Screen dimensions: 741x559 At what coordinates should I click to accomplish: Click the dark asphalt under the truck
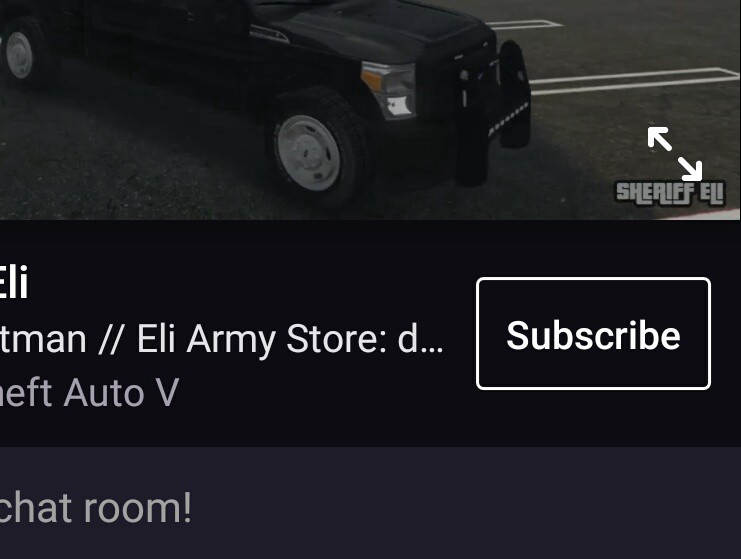point(142,170)
